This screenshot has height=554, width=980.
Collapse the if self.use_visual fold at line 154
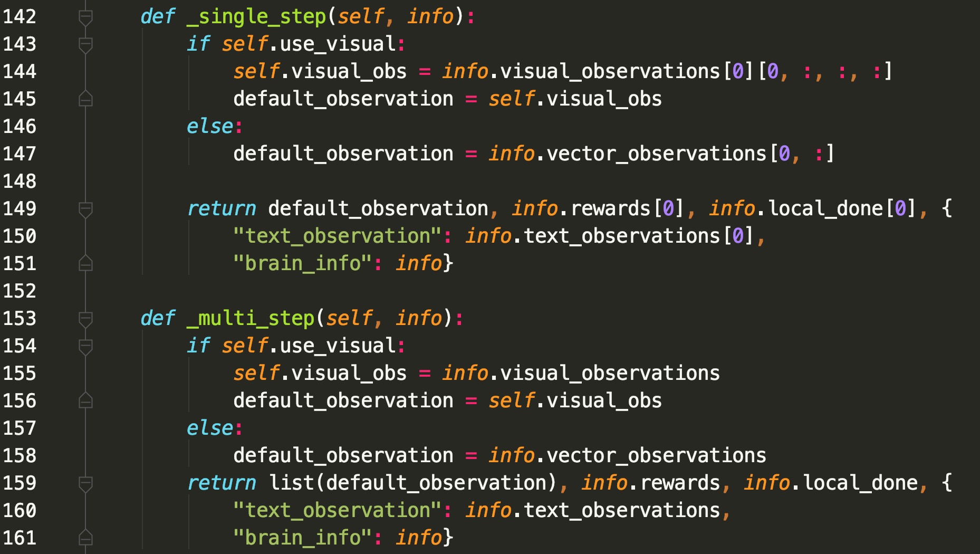coord(84,346)
